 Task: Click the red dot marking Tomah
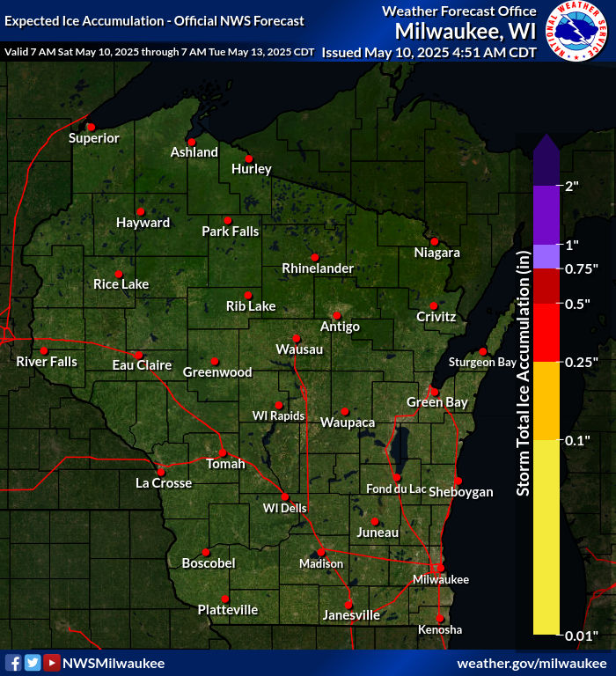[223, 452]
